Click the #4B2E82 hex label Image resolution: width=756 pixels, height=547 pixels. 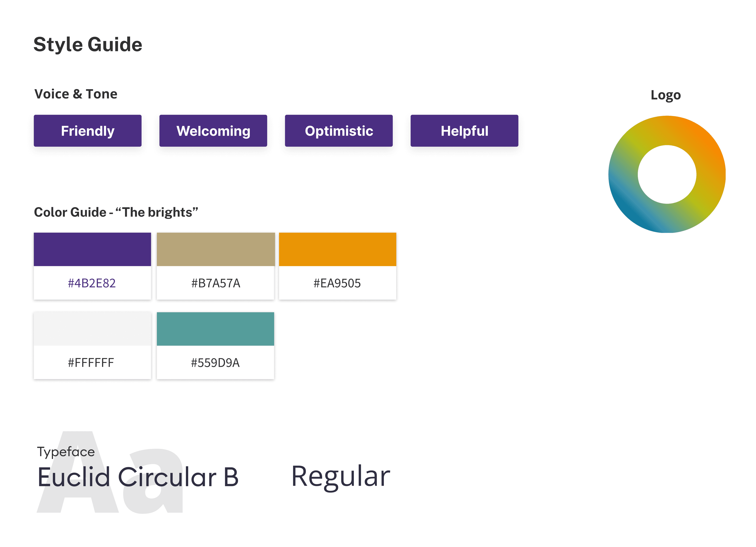click(92, 283)
